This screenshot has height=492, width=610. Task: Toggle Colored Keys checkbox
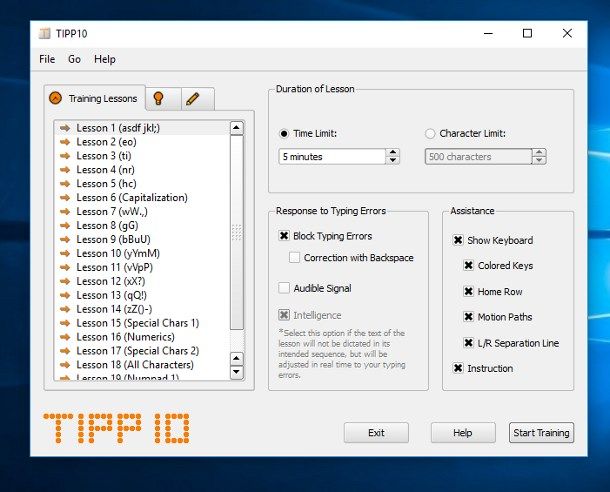point(469,265)
